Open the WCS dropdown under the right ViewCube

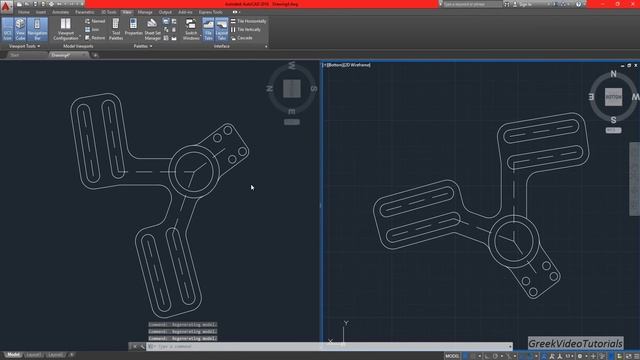[613, 130]
